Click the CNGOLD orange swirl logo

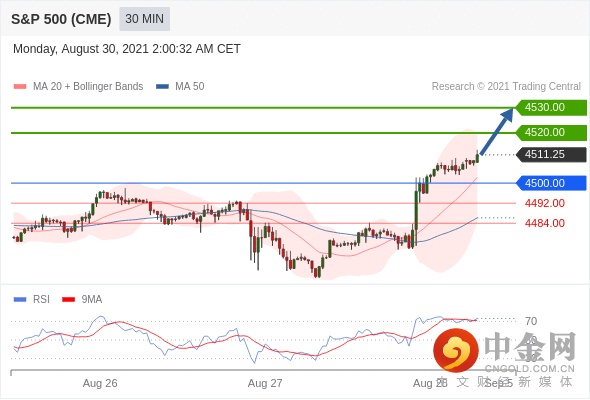coord(456,350)
